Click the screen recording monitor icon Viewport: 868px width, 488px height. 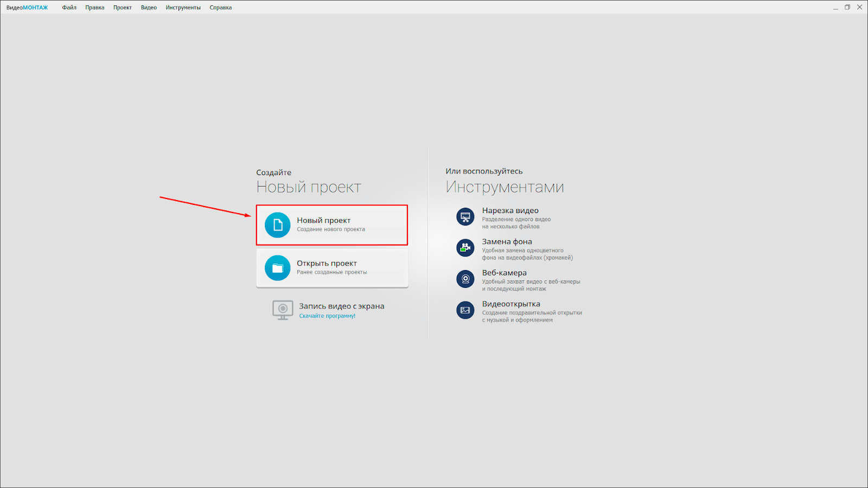coord(283,310)
